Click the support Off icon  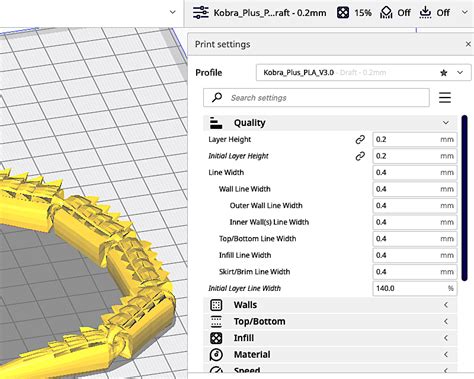click(x=386, y=13)
